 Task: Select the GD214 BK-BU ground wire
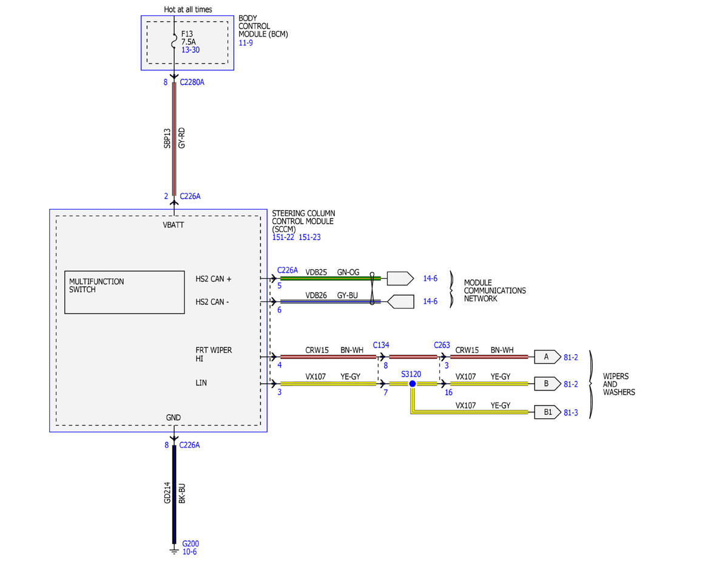175,493
